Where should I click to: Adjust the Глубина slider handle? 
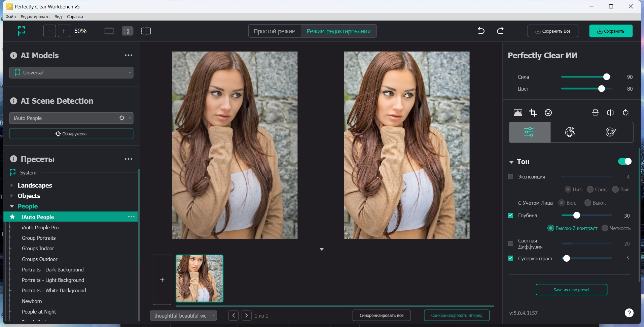577,215
